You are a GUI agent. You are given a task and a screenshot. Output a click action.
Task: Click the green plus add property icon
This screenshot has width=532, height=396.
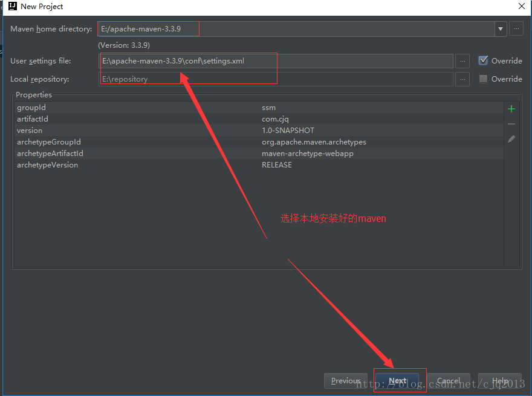pyautogui.click(x=511, y=109)
